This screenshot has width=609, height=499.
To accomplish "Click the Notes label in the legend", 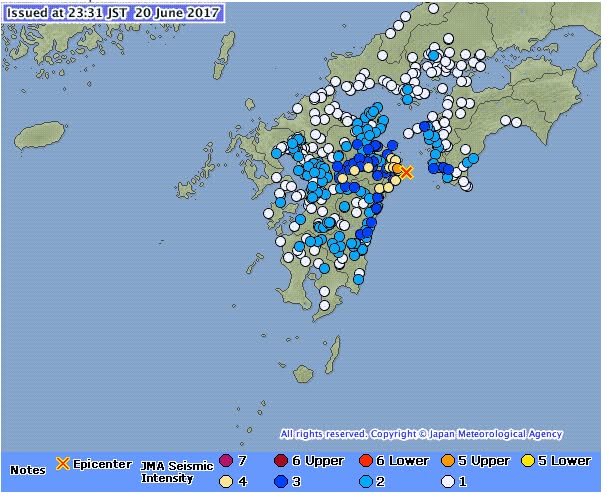I will coord(28,469).
